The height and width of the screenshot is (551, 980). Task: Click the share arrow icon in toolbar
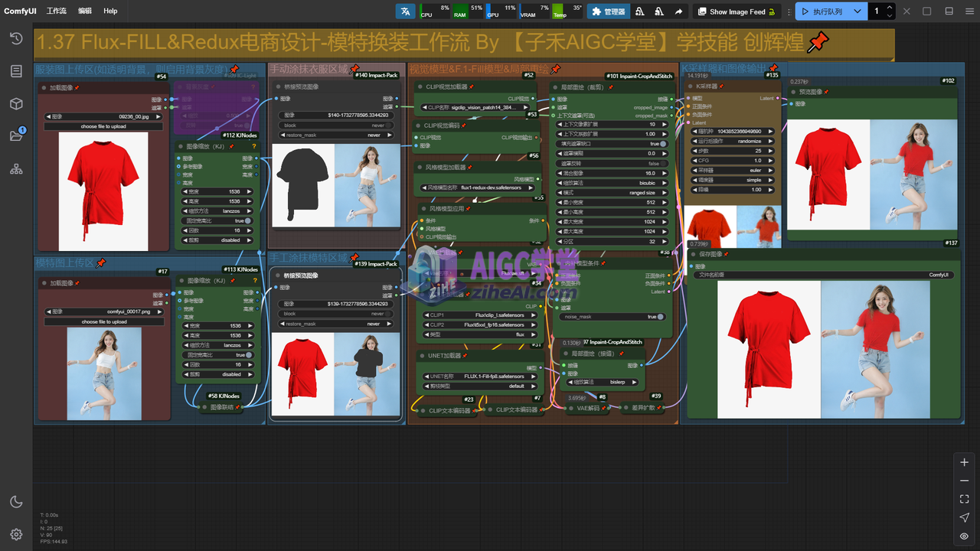678,11
